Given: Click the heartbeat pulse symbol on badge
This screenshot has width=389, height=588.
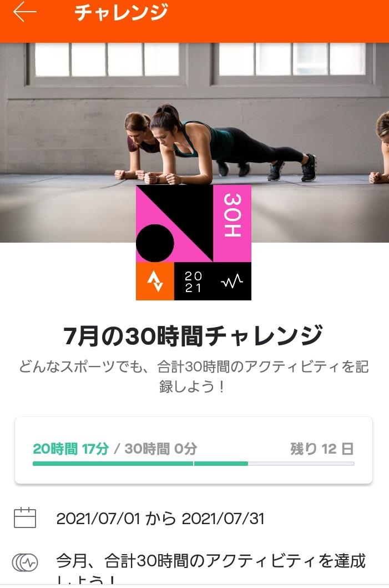Looking at the screenshot, I should 231,282.
